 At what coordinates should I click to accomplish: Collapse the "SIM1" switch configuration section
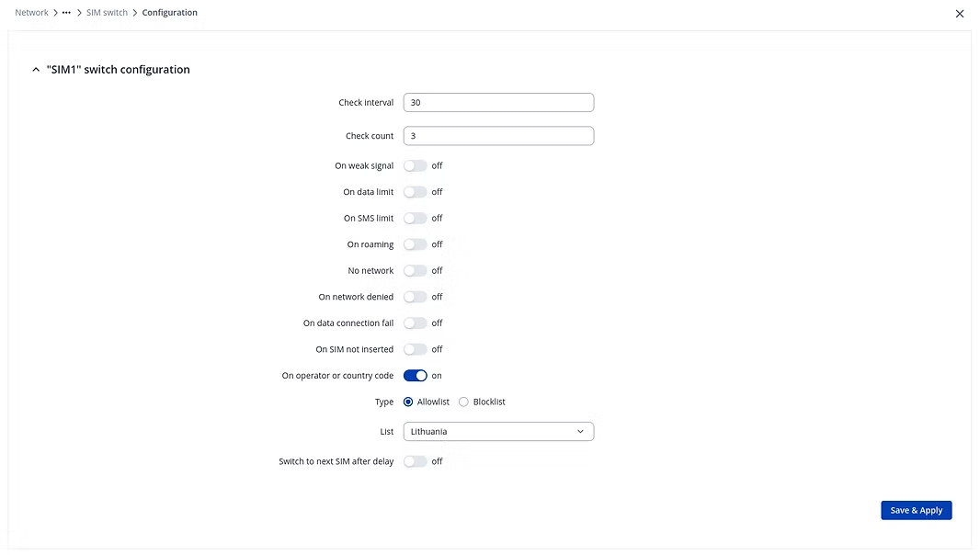36,70
